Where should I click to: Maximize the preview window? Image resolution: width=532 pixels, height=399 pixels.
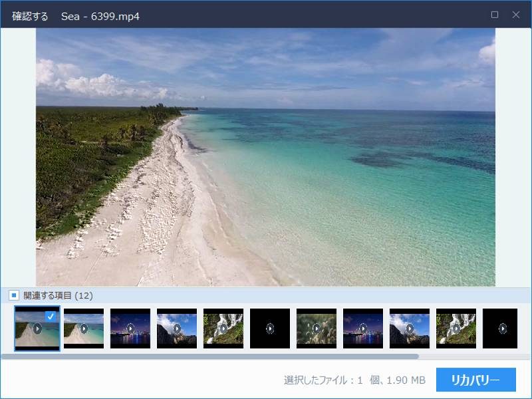[494, 15]
